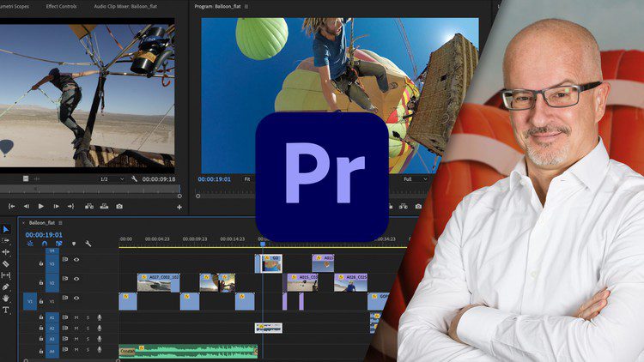Select clip A027_C002_102 on track V2

coord(158,282)
